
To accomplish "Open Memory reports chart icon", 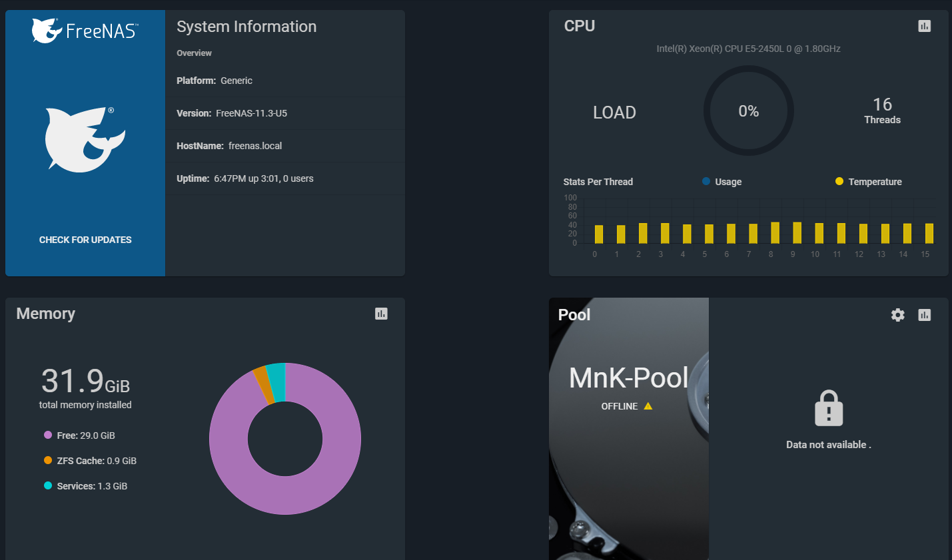I will 381,314.
